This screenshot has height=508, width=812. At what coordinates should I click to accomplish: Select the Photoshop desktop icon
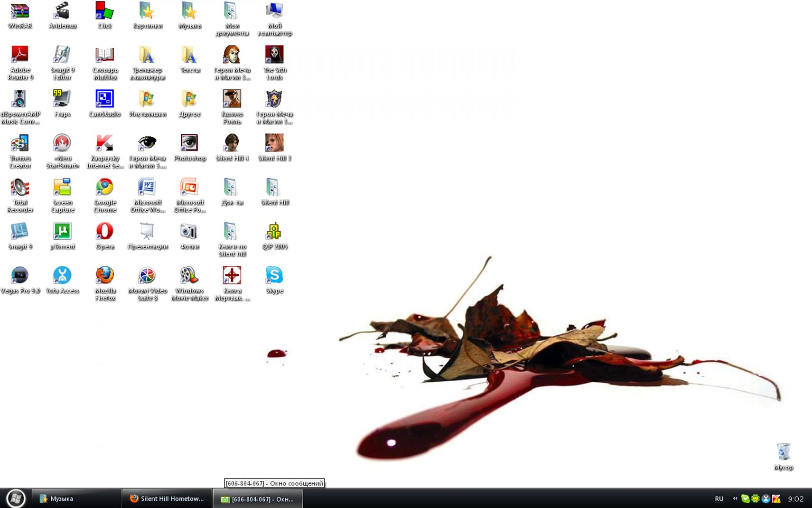[189, 143]
